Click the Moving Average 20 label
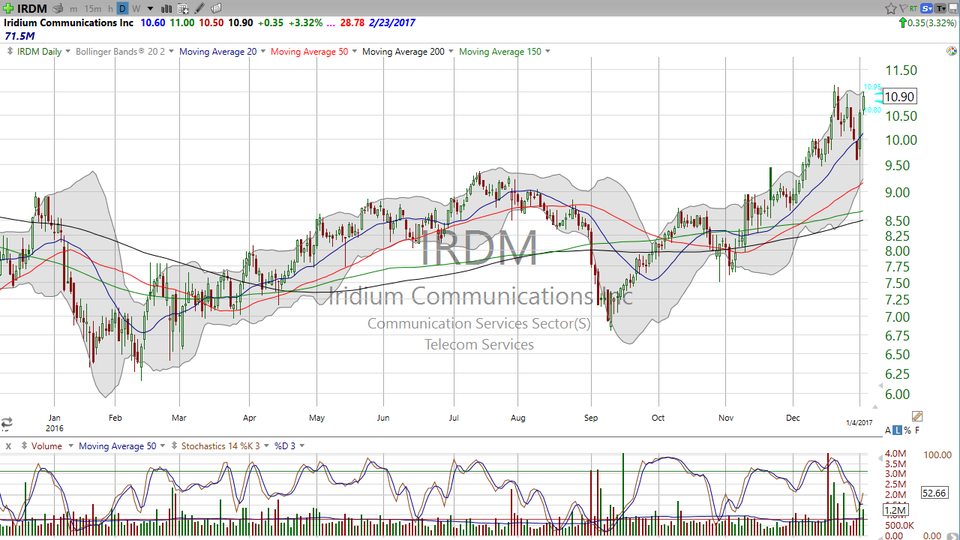Image resolution: width=960 pixels, height=540 pixels. [218, 51]
